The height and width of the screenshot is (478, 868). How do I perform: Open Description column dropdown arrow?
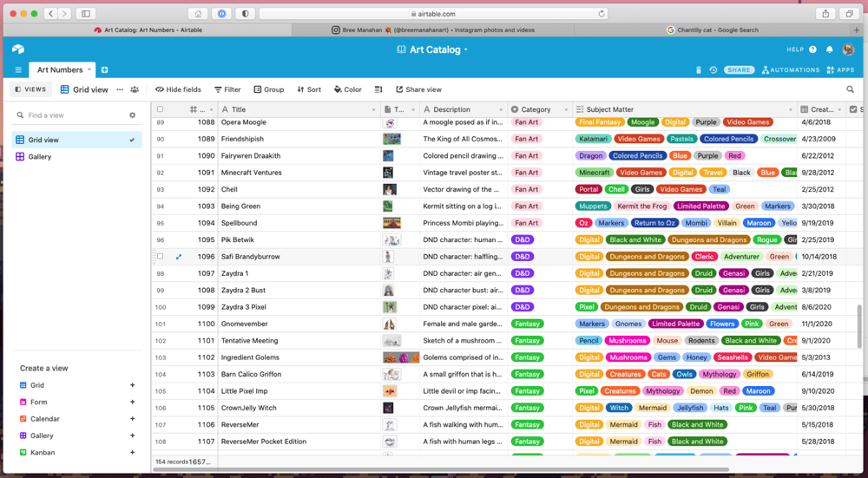[x=501, y=109]
